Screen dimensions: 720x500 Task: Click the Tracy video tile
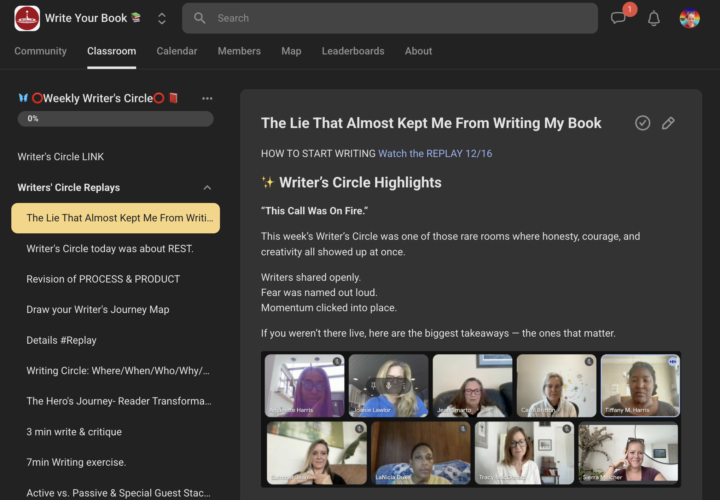coord(524,453)
